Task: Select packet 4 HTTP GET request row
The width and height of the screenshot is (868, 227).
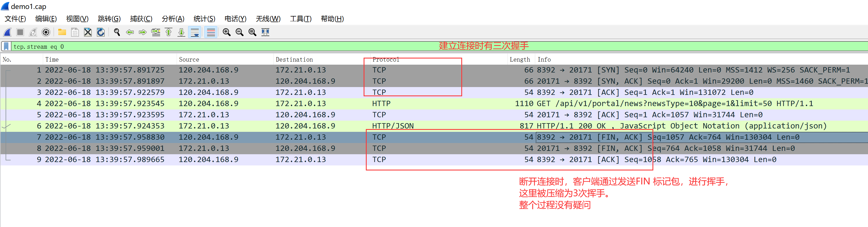Action: (434, 103)
